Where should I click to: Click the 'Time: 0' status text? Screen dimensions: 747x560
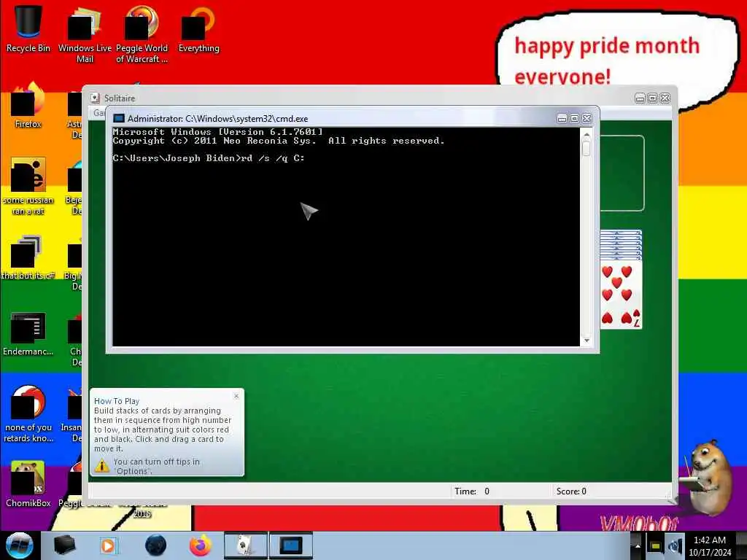[472, 491]
